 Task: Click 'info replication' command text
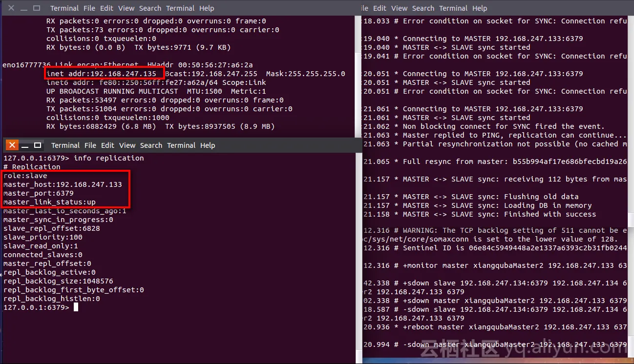(x=109, y=158)
